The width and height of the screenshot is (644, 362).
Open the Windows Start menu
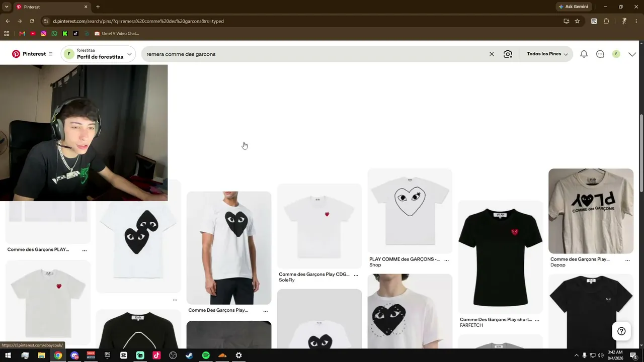pos(8,355)
